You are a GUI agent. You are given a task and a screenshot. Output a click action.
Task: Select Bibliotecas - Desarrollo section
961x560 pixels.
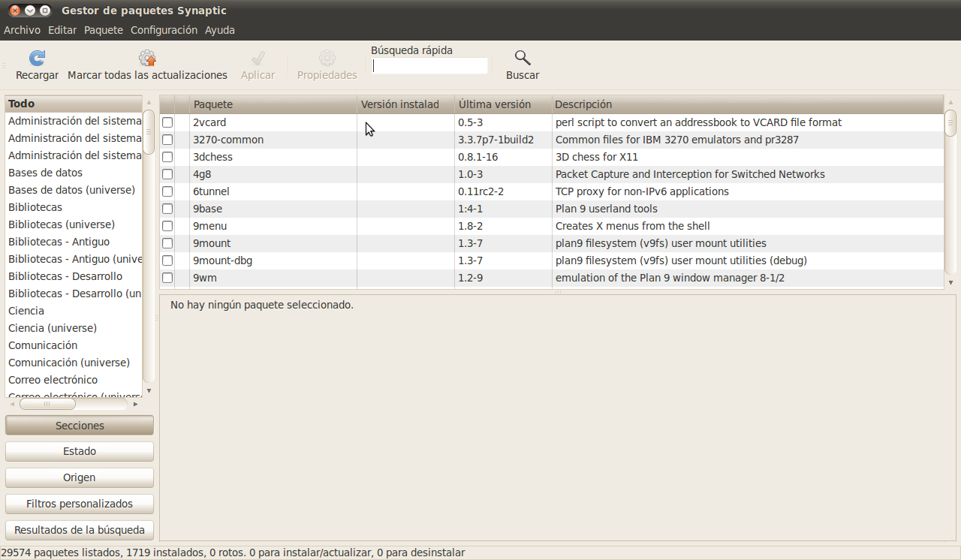tap(74, 276)
